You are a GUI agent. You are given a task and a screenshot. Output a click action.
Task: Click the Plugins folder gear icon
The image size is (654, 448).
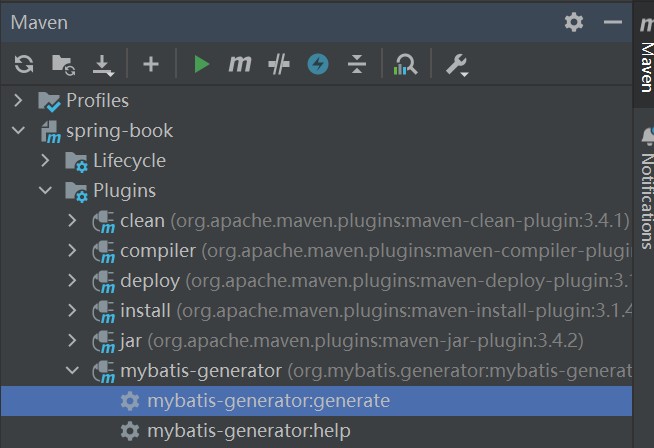point(77,192)
